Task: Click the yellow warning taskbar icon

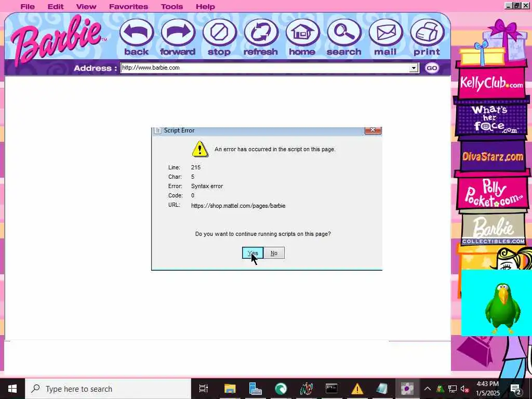Action: (x=357, y=389)
